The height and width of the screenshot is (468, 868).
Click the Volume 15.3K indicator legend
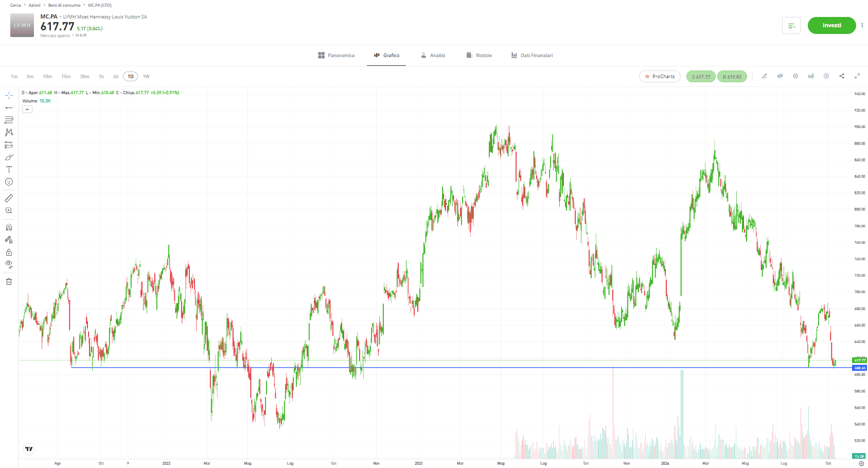click(37, 101)
